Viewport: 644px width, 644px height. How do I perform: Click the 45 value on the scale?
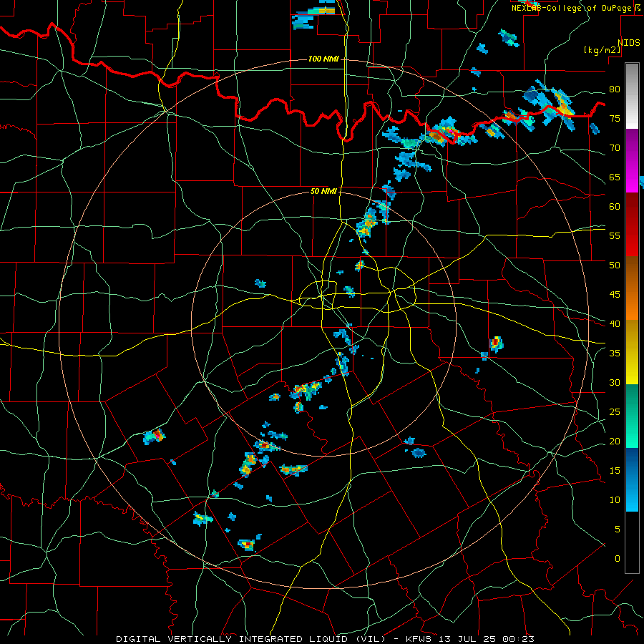point(615,295)
